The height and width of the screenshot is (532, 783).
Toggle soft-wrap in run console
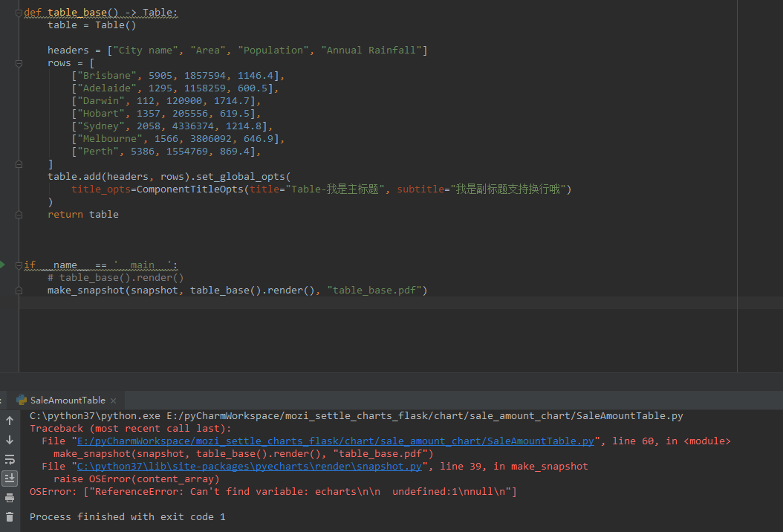(10, 459)
